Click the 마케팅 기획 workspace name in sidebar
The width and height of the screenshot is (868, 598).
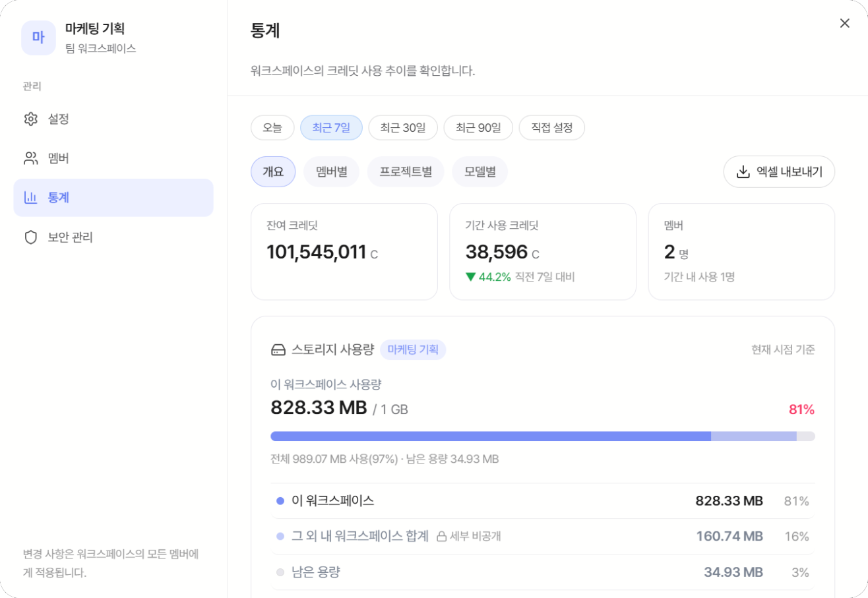[x=95, y=28]
